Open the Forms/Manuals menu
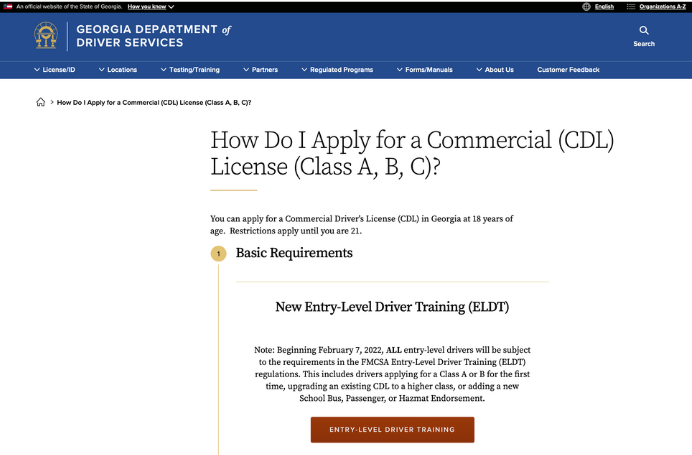 (428, 70)
